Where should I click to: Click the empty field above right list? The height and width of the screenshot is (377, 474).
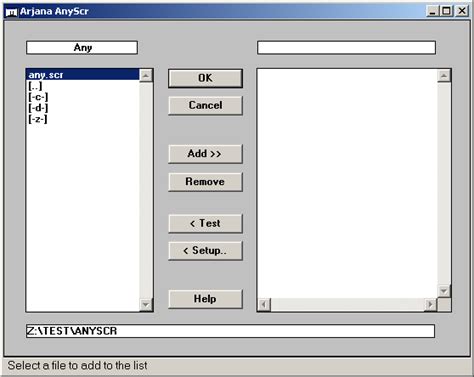click(346, 47)
